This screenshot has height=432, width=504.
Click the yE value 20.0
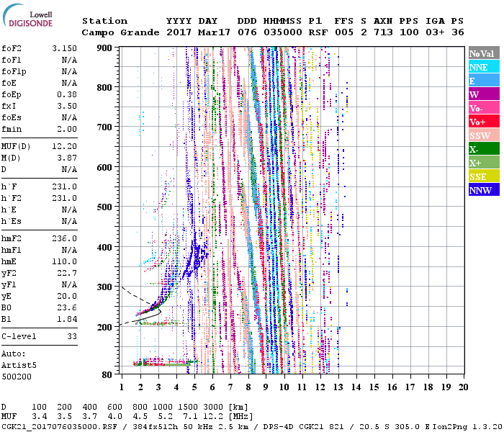point(67,297)
